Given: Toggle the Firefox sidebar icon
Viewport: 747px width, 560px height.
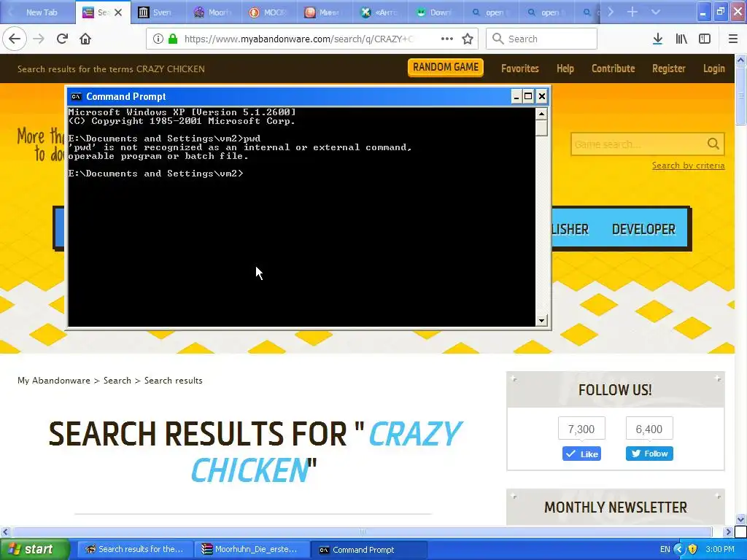Looking at the screenshot, I should [705, 39].
